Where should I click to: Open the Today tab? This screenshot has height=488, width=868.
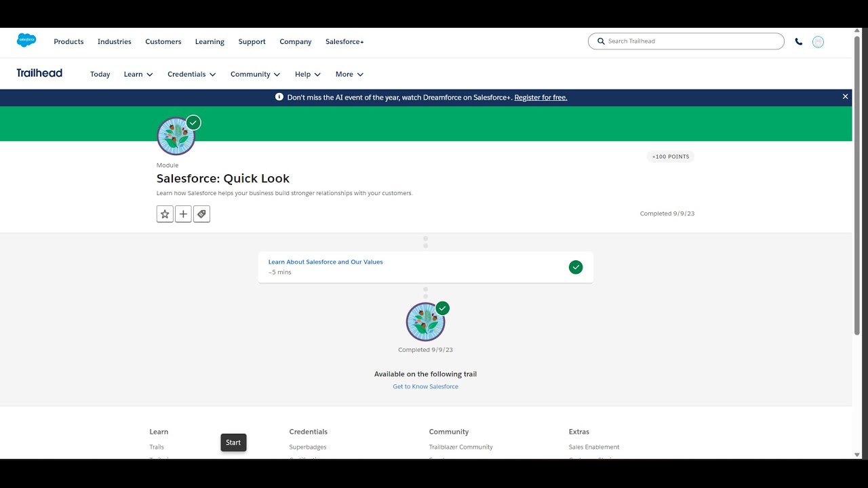coord(100,75)
